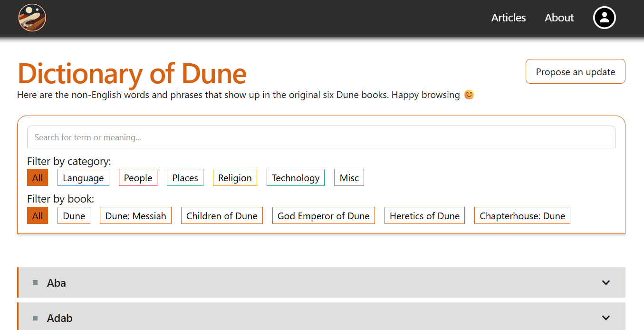Click the Dictionary of Dune heading

coord(132,73)
